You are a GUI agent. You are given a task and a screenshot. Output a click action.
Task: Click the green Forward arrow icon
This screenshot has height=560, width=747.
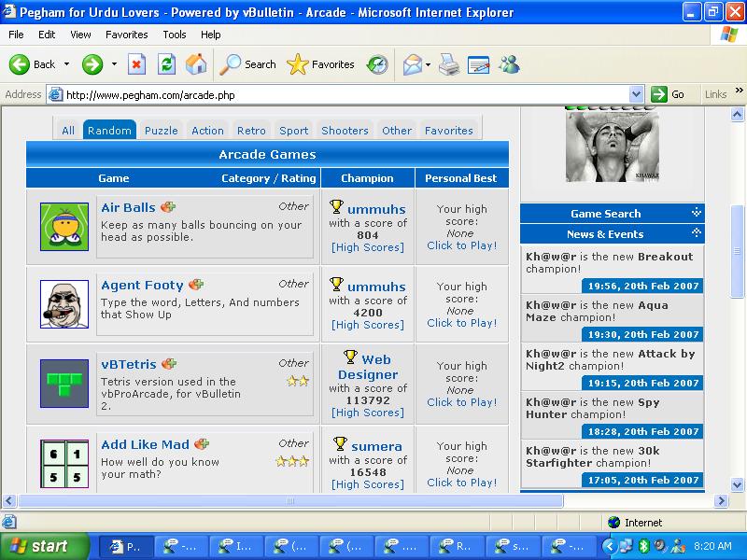pyautogui.click(x=92, y=64)
